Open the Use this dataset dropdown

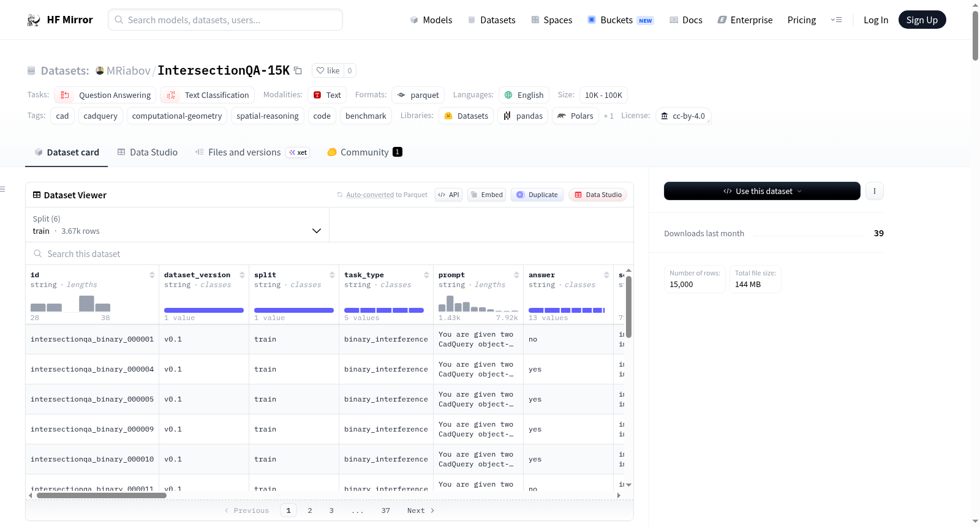pyautogui.click(x=762, y=191)
